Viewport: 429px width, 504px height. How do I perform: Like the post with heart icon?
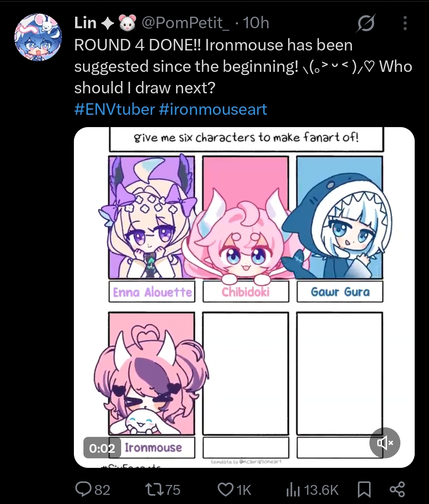point(226,489)
